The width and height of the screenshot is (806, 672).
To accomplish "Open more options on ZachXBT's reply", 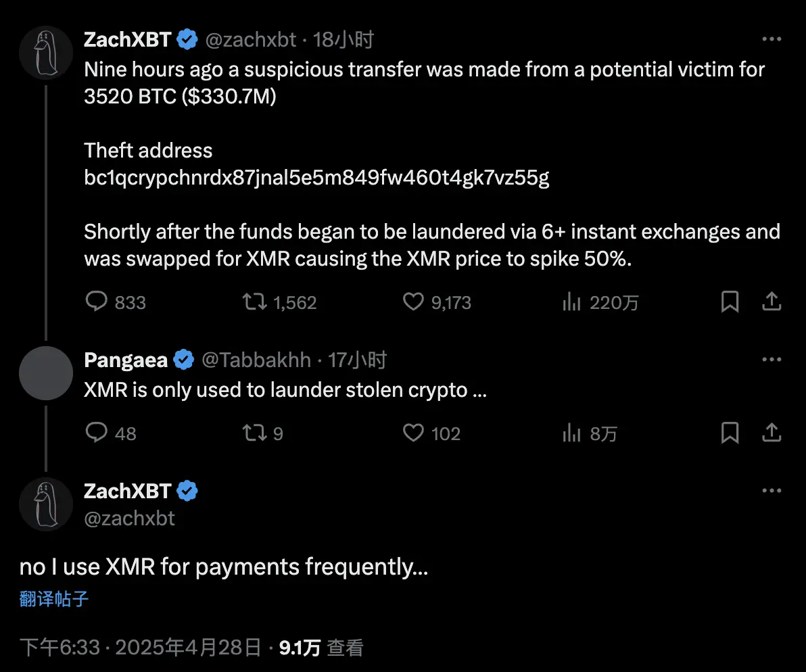I will [x=772, y=491].
